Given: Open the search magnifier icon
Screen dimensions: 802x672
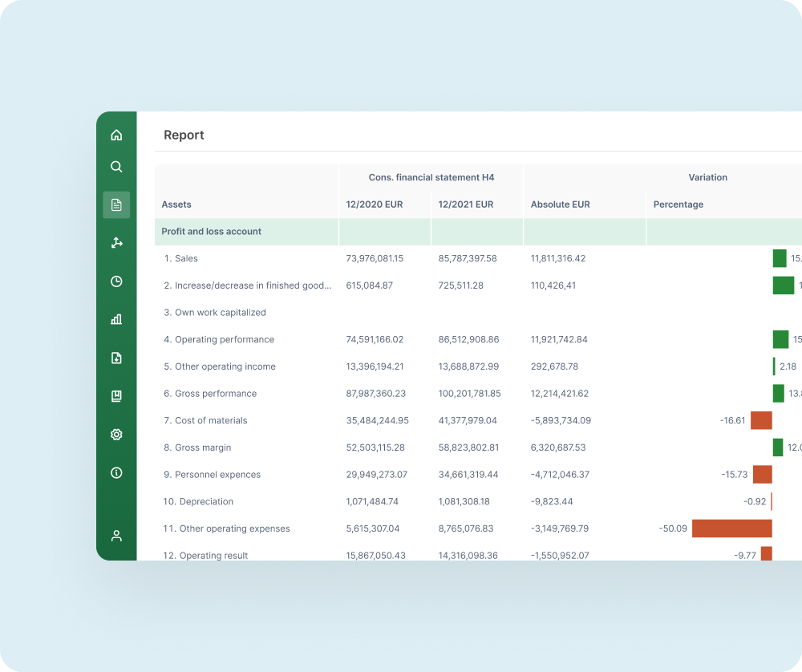Looking at the screenshot, I should [116, 167].
